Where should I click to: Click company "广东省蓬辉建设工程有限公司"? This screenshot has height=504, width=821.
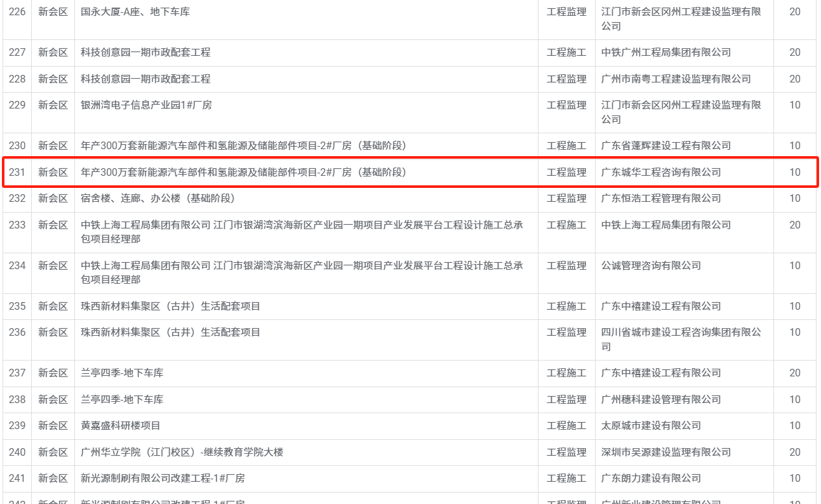point(666,146)
